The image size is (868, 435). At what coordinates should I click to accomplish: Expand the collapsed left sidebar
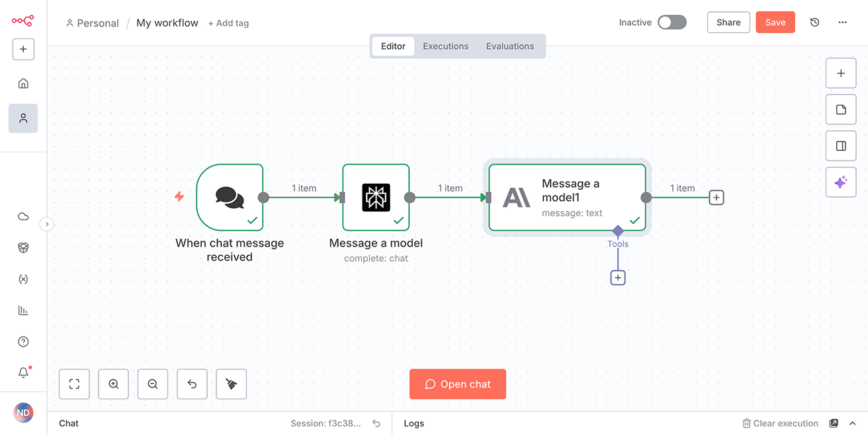click(x=46, y=224)
